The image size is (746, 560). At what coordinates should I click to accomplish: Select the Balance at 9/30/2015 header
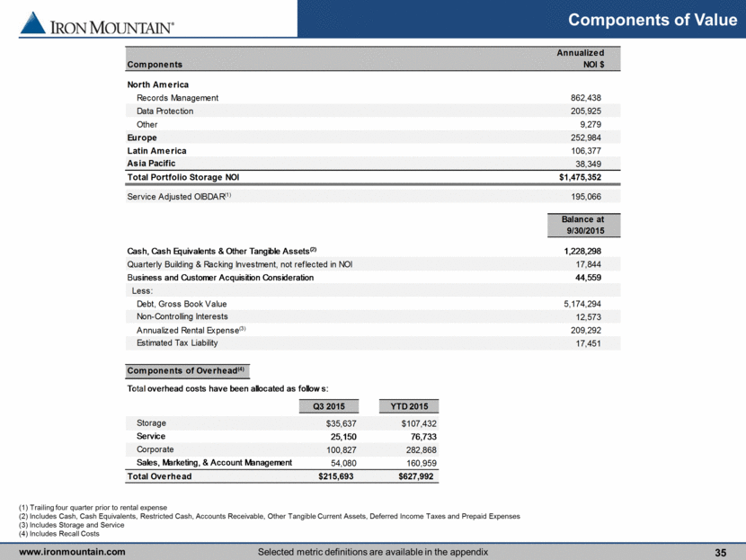582,225
